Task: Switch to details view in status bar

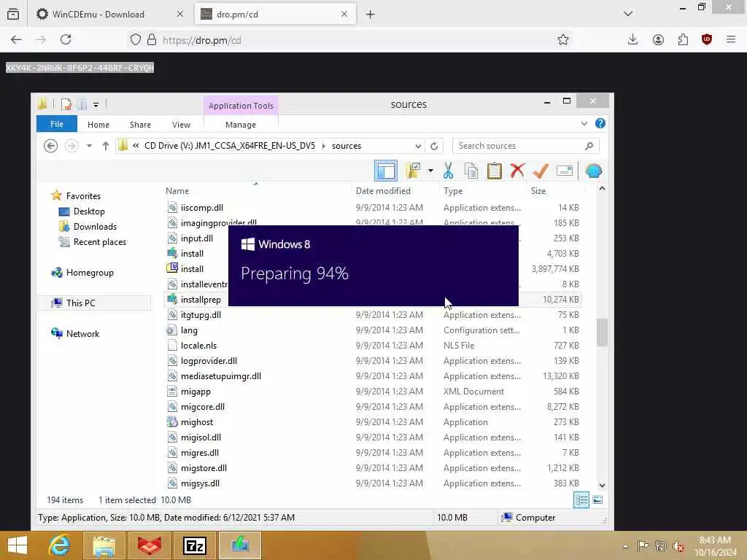Action: [581, 500]
